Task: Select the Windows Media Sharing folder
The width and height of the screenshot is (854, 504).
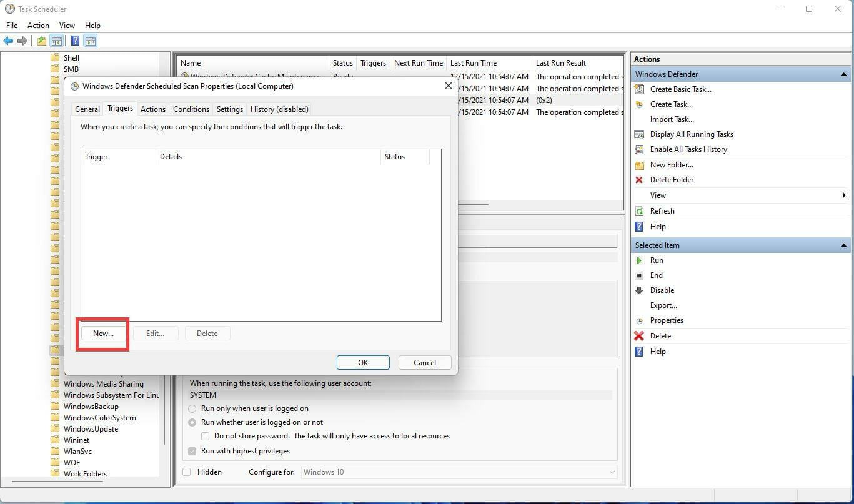Action: pyautogui.click(x=103, y=384)
